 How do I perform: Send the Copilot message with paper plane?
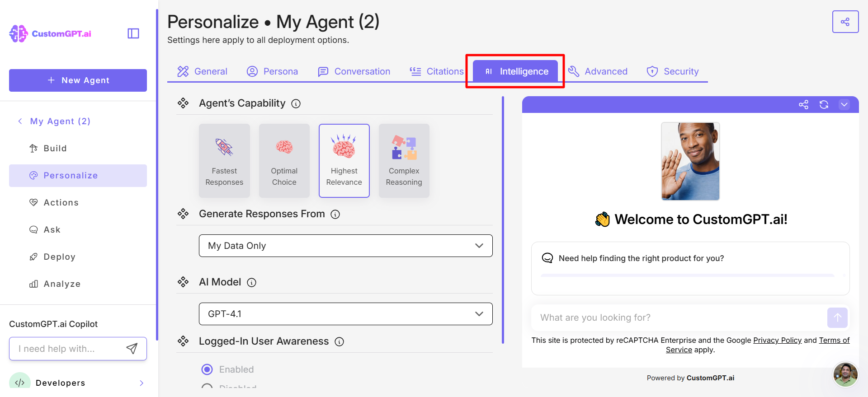coord(132,349)
